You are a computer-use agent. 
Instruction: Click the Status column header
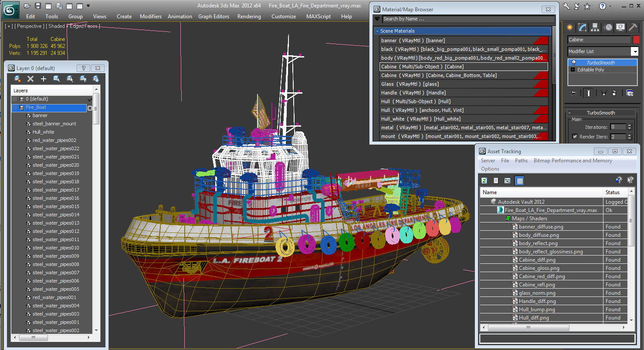tap(616, 192)
